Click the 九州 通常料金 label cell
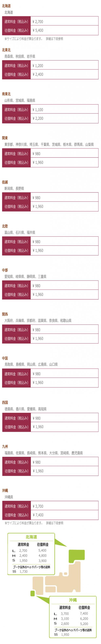 (16, 462)
